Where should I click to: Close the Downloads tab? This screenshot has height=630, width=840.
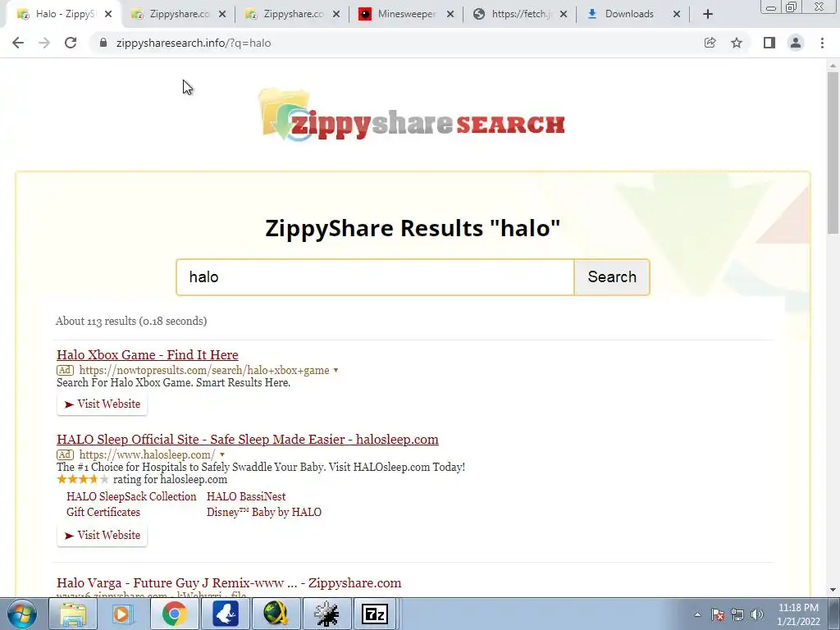tap(677, 15)
